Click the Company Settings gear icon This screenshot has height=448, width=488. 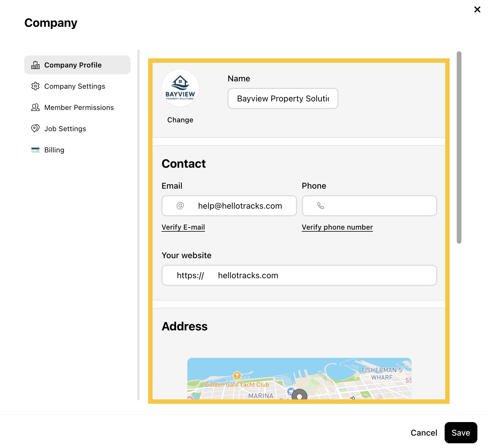pos(35,86)
